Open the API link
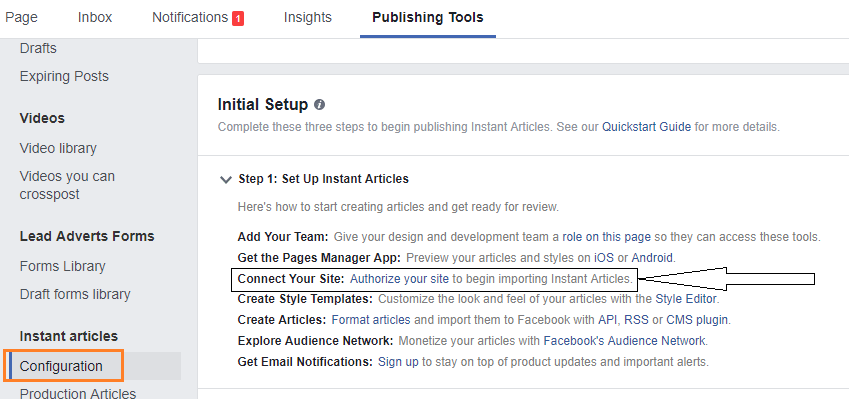 point(609,320)
